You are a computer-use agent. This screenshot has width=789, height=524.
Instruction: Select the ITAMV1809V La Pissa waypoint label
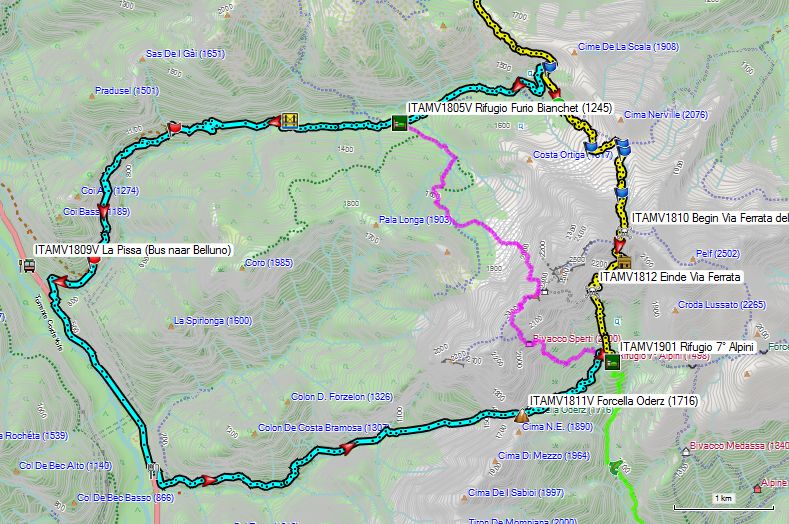pos(133,250)
